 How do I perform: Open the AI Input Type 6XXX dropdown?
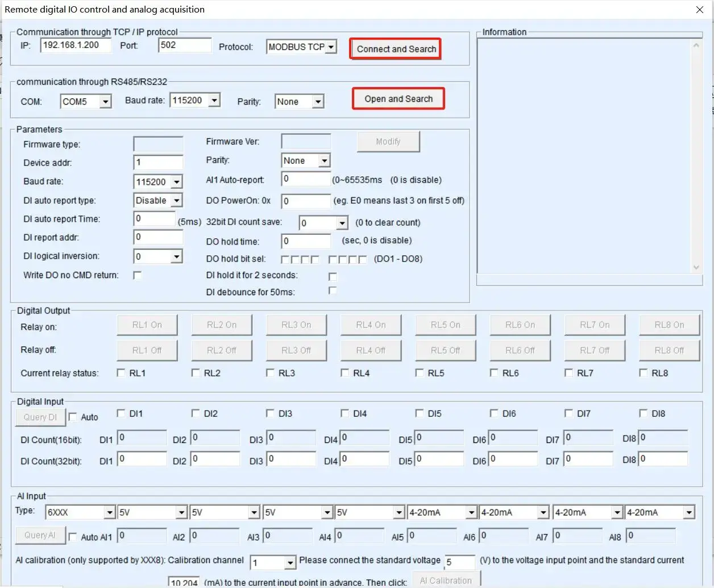point(109,512)
